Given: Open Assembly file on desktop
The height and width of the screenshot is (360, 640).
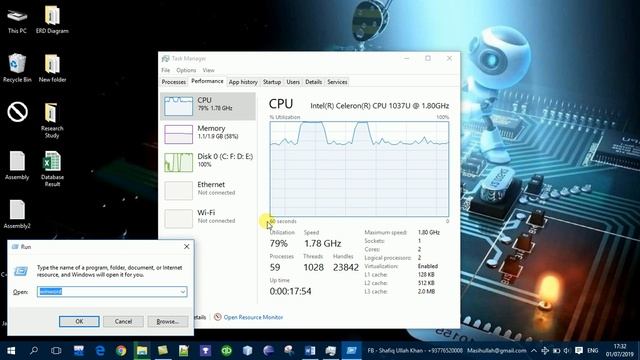Looking at the screenshot, I should click(17, 166).
